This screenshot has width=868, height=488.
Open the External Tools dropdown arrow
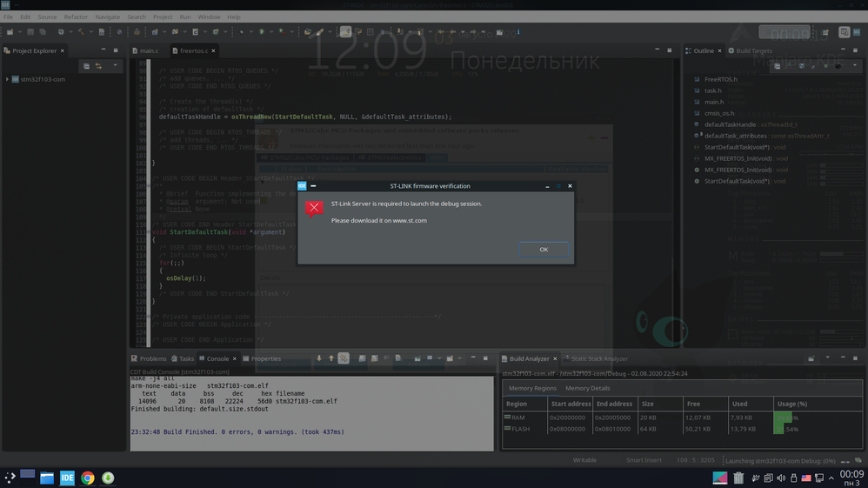point(291,32)
